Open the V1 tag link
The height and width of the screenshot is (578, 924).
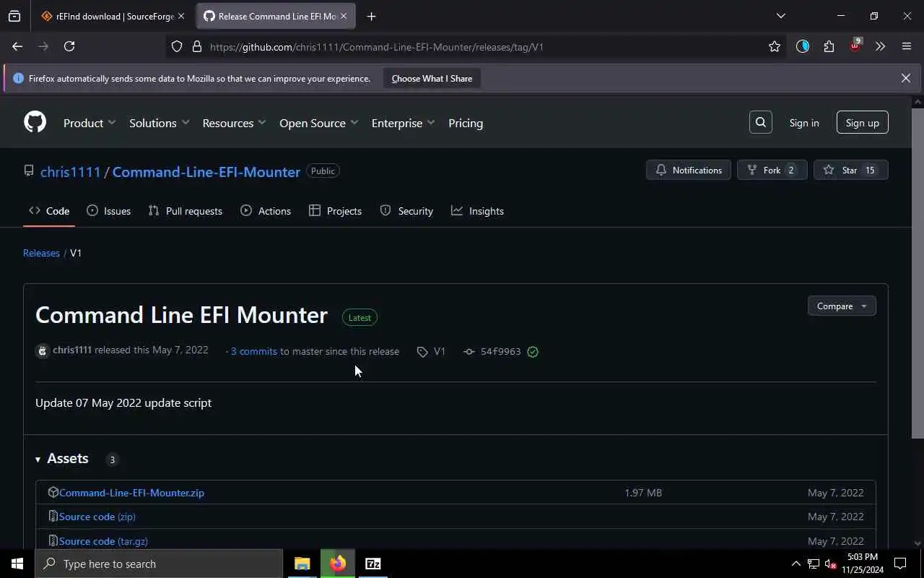point(432,351)
